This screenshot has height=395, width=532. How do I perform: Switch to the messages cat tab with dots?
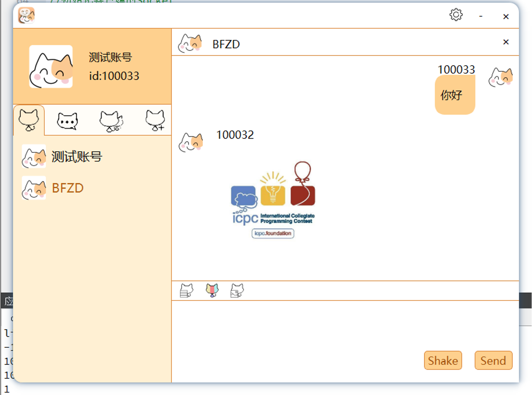click(x=67, y=121)
